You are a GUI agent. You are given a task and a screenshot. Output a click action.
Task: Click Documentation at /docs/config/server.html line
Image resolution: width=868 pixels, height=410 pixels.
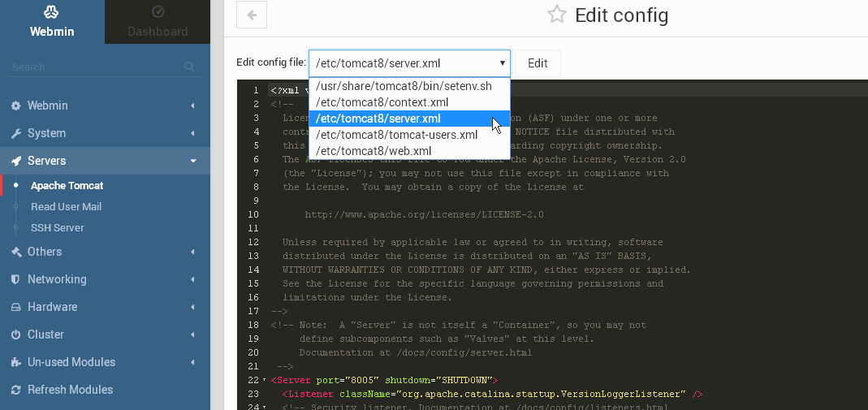point(416,352)
